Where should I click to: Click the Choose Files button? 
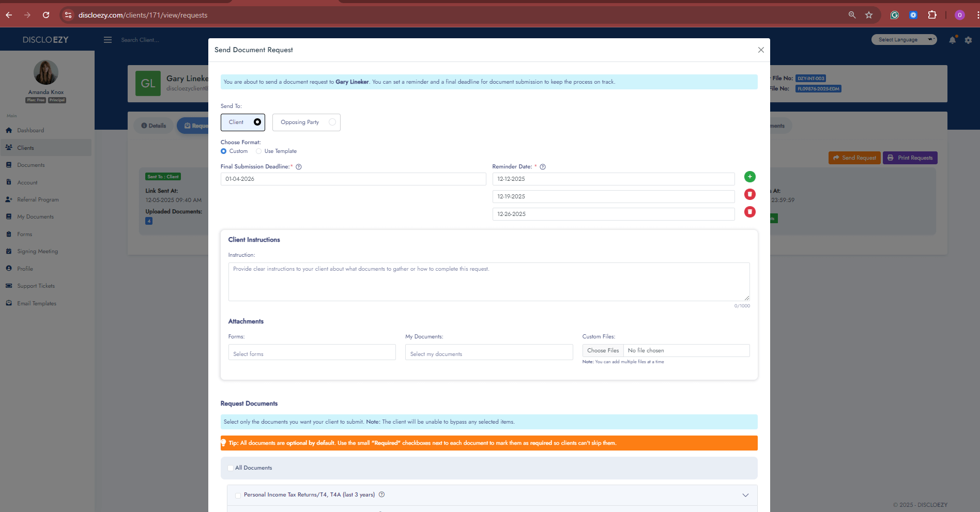603,350
